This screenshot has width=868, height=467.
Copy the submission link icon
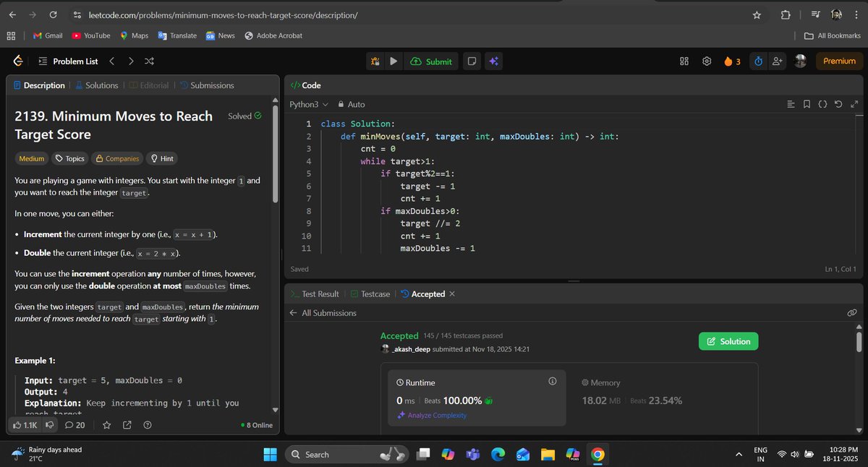pos(852,313)
